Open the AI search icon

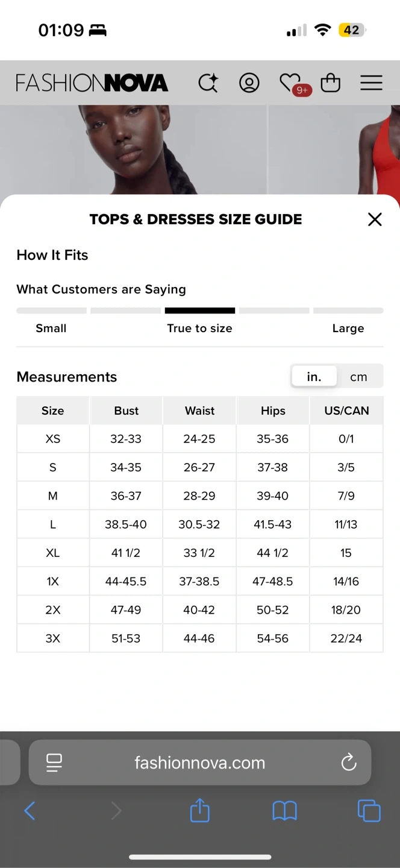208,83
